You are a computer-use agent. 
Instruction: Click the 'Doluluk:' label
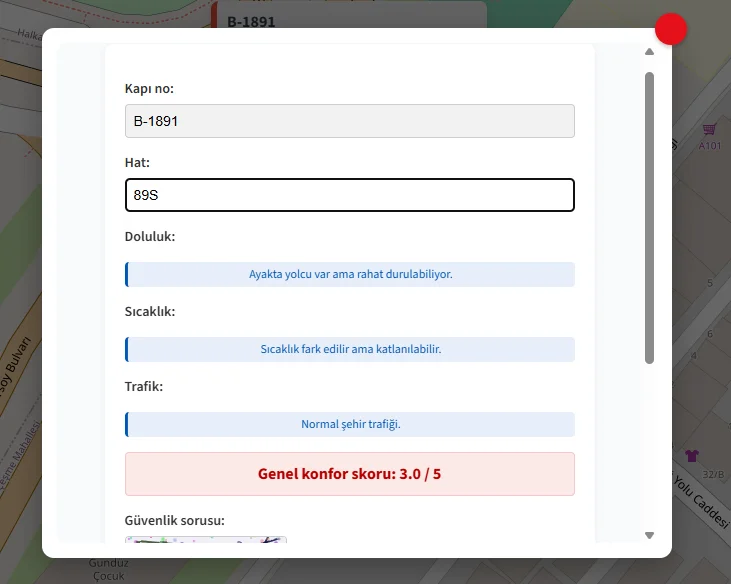pos(150,237)
